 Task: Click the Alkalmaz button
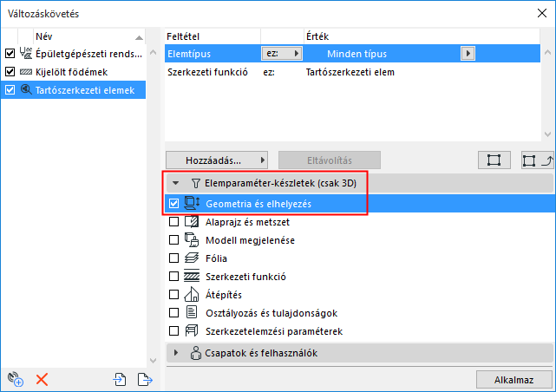[x=513, y=379]
